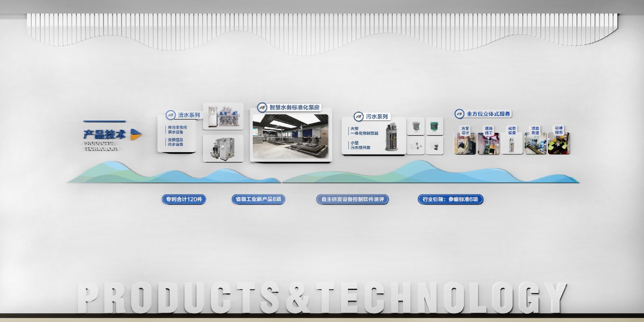Open the green pump thumbnail
Image resolution: width=644 pixels, height=322 pixels.
click(x=434, y=126)
